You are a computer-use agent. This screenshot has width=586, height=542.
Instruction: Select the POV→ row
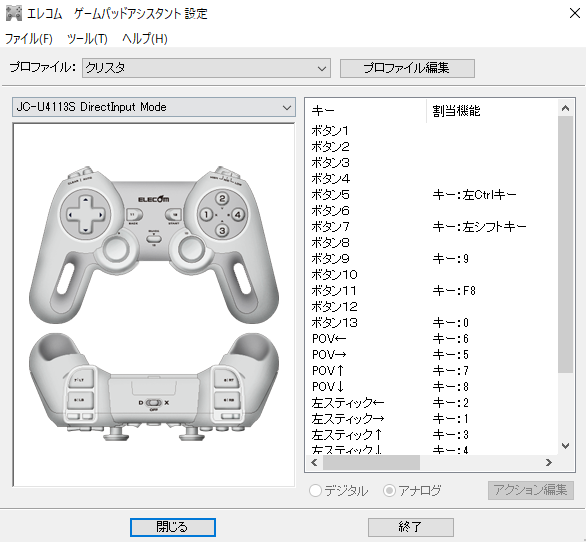point(432,354)
